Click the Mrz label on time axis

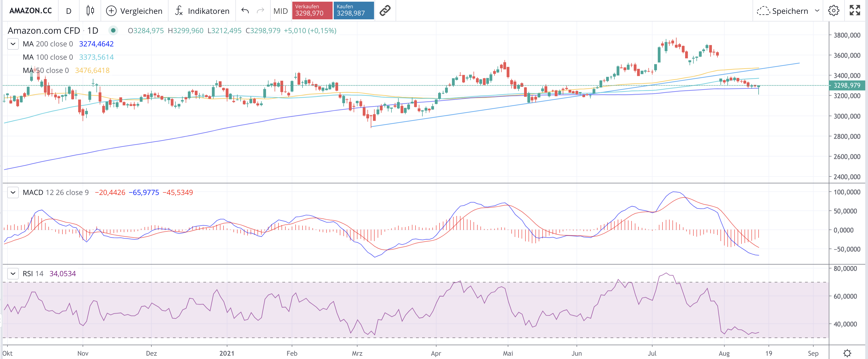(357, 353)
